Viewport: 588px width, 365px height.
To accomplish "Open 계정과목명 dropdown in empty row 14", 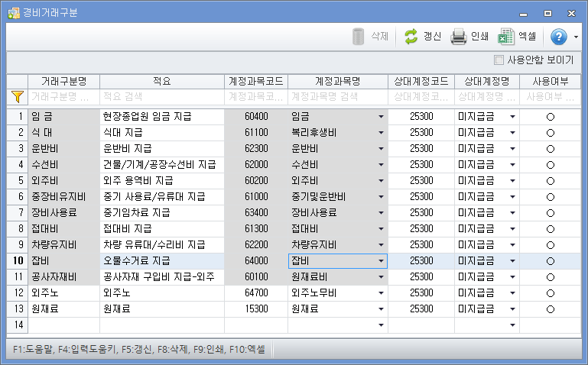I will 381,325.
